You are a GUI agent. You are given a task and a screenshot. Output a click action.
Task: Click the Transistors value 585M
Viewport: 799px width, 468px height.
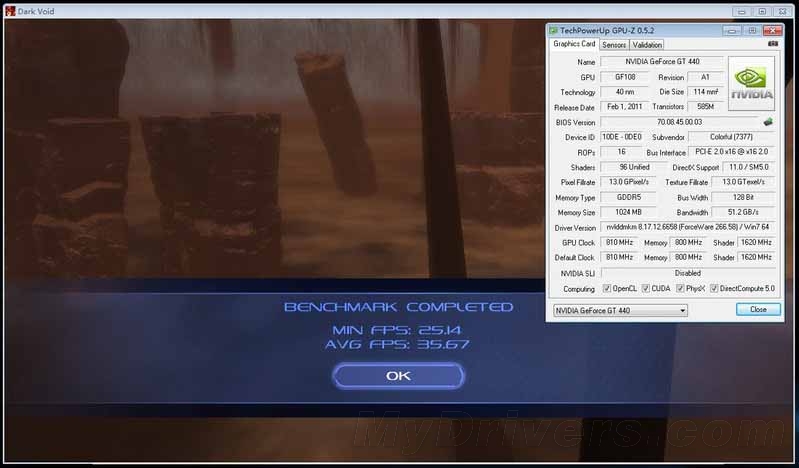(705, 107)
